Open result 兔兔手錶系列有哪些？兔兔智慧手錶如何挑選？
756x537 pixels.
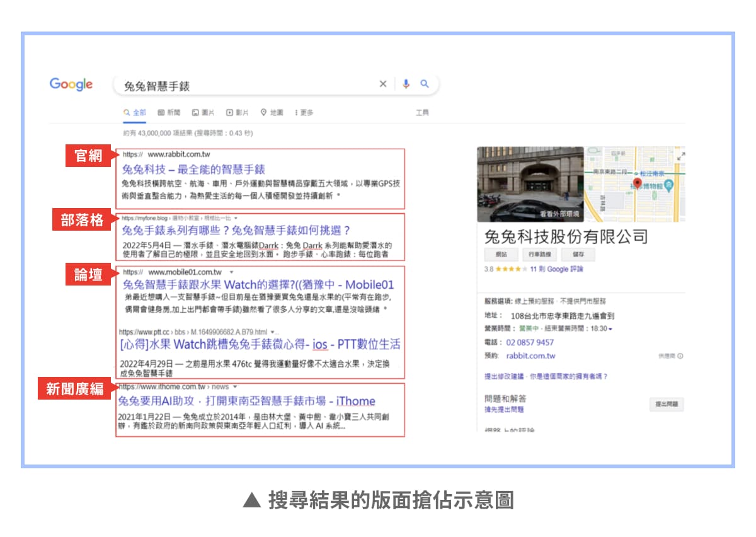click(236, 230)
